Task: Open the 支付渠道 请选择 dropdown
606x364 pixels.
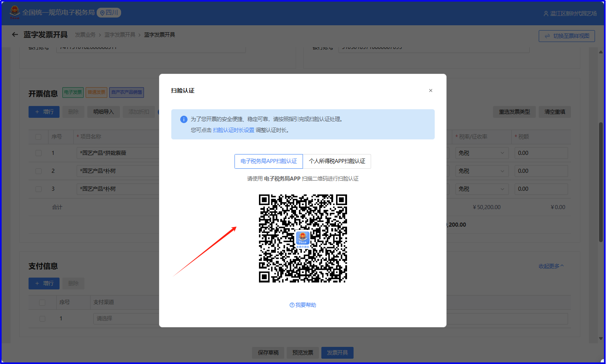Action: point(126,318)
